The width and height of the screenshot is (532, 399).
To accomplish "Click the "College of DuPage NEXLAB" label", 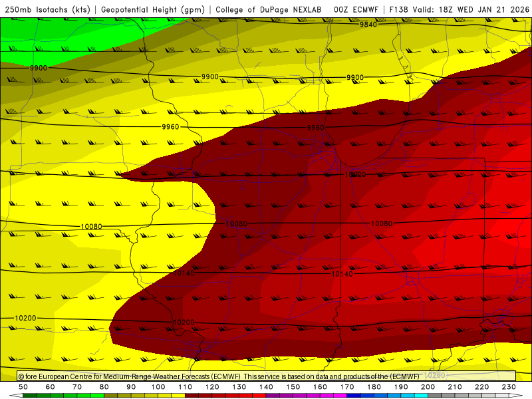I will (x=269, y=9).
